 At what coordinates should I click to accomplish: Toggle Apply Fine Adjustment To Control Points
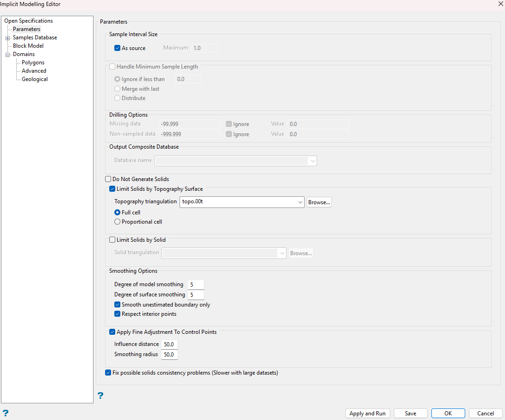tap(112, 332)
